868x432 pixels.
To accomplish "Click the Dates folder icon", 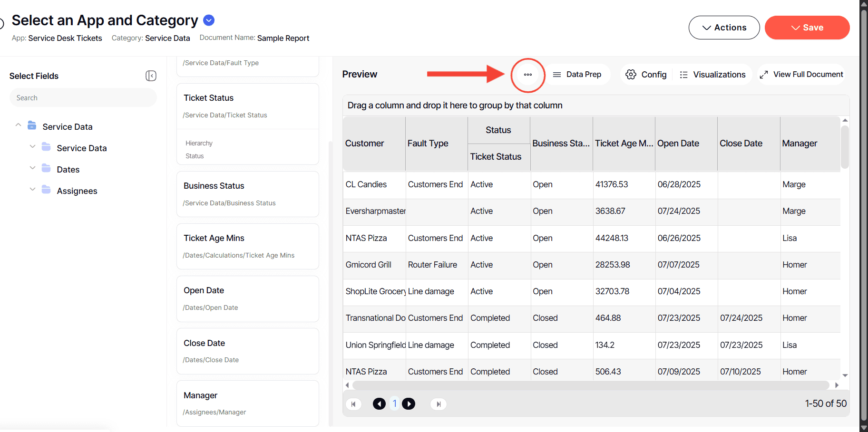I will point(46,168).
